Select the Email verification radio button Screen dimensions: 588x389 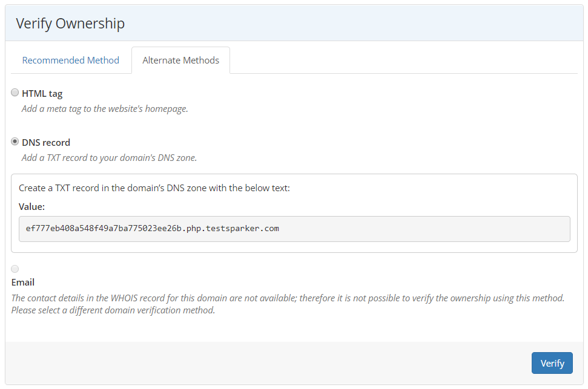pyautogui.click(x=15, y=269)
